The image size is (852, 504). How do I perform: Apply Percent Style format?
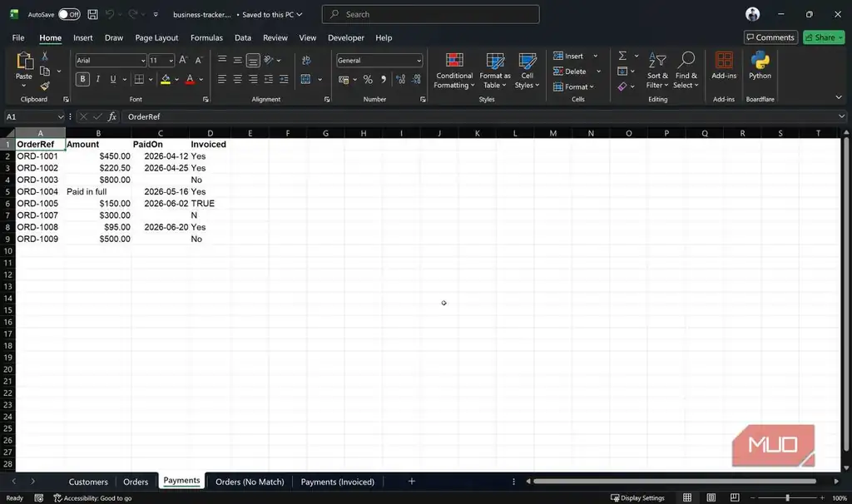coord(368,79)
